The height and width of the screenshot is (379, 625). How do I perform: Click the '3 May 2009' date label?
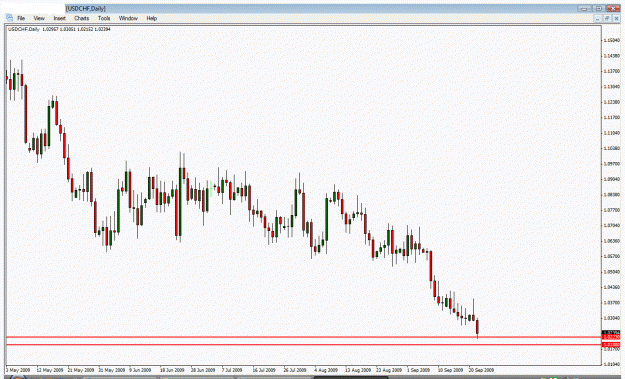pos(18,370)
